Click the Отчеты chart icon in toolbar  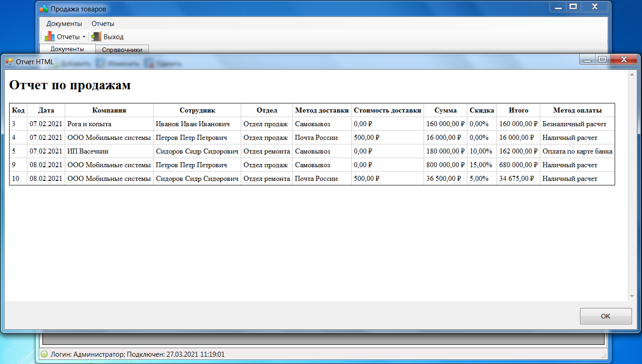coord(50,37)
